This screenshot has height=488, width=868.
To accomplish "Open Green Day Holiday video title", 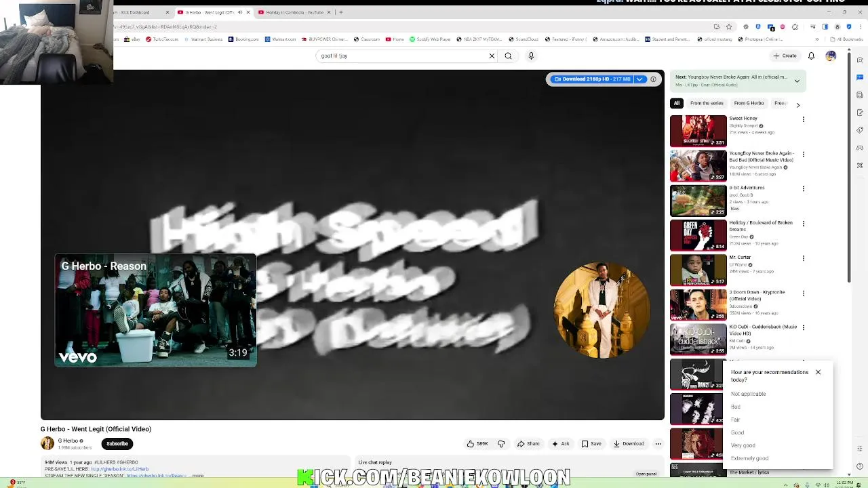I will click(x=761, y=226).
